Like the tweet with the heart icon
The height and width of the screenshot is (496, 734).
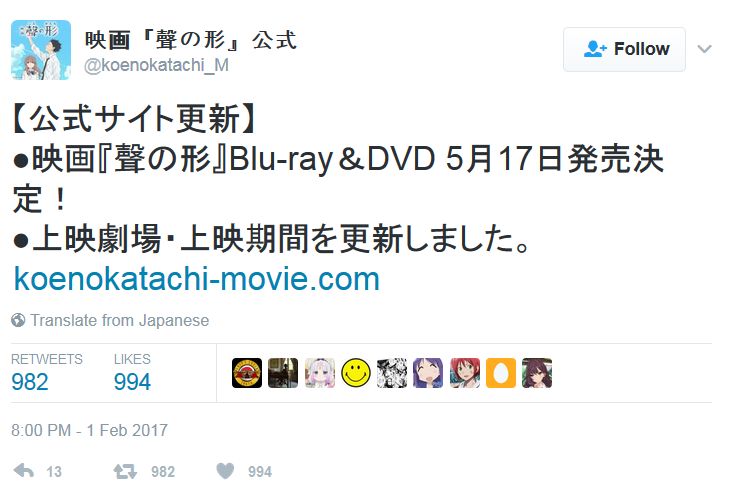[x=225, y=471]
